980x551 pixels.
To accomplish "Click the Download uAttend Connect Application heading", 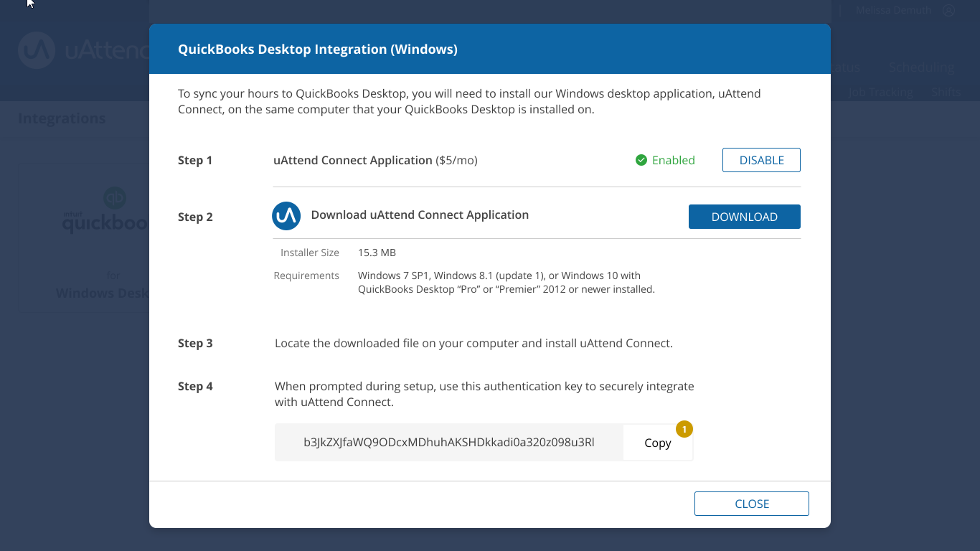I will pos(420,215).
